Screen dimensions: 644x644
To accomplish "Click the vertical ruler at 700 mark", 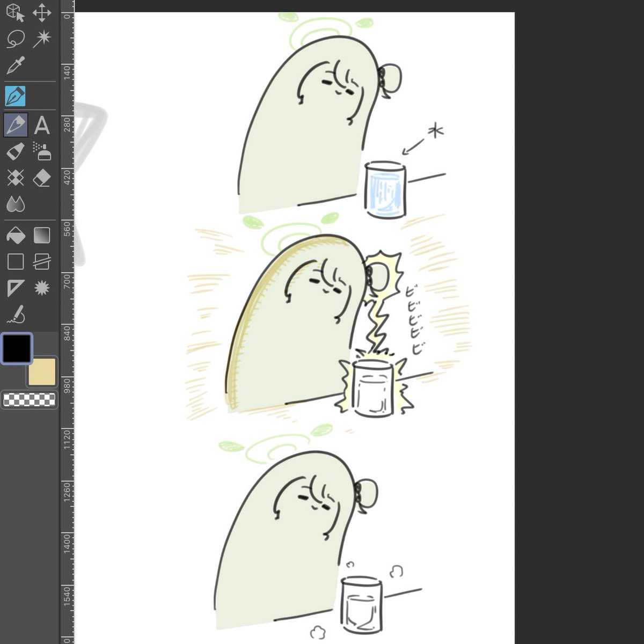I will 67,280.
